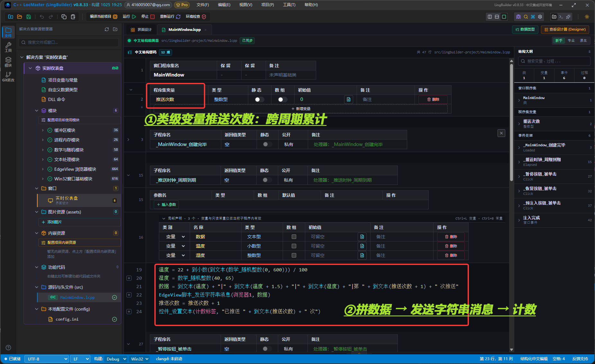Click 插入参数 button

click(x=166, y=205)
